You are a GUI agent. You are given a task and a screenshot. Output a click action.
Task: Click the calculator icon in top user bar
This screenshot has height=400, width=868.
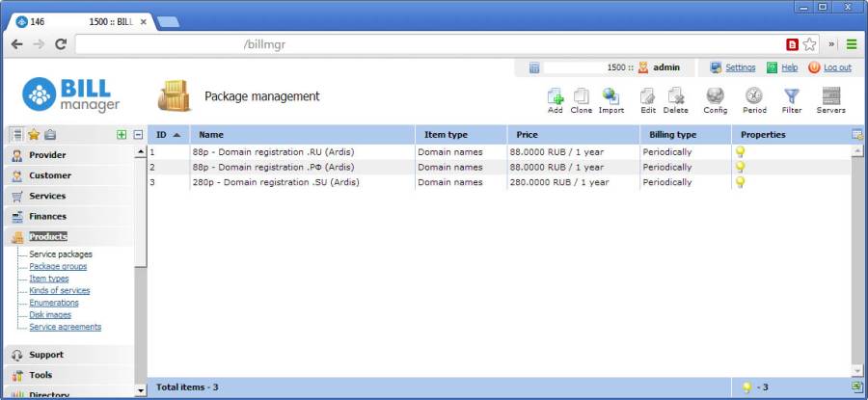pyautogui.click(x=534, y=67)
